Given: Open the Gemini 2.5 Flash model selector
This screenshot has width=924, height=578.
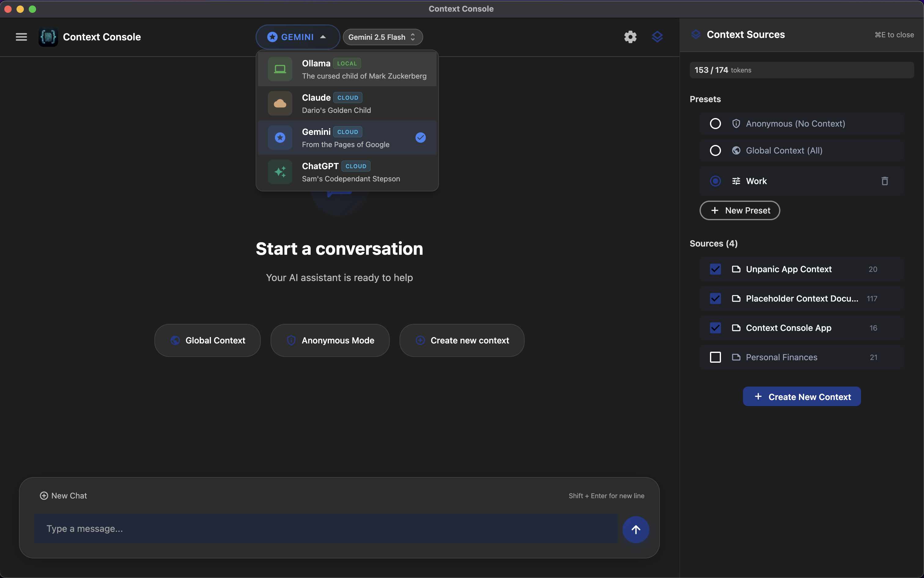Looking at the screenshot, I should pos(383,37).
